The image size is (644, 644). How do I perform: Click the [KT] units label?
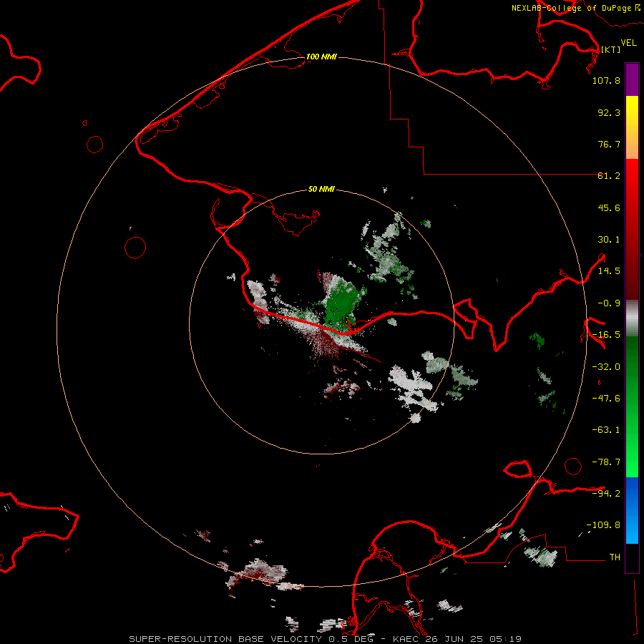pyautogui.click(x=611, y=49)
